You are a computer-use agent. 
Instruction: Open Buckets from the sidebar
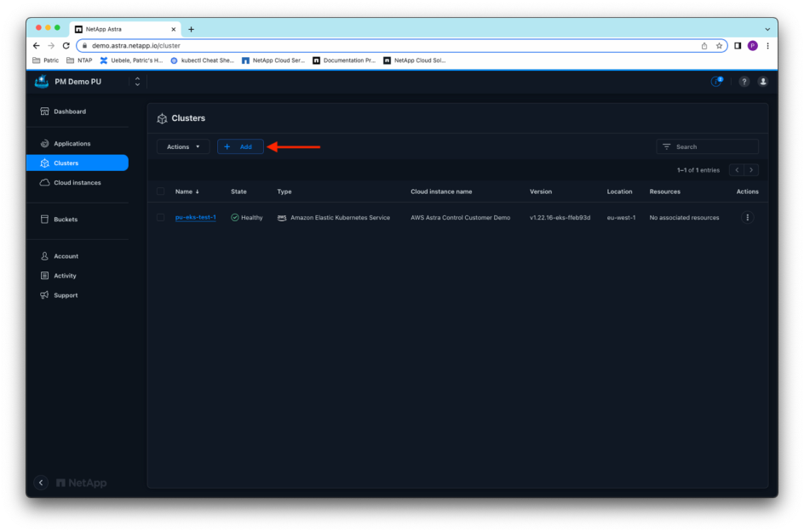(65, 220)
